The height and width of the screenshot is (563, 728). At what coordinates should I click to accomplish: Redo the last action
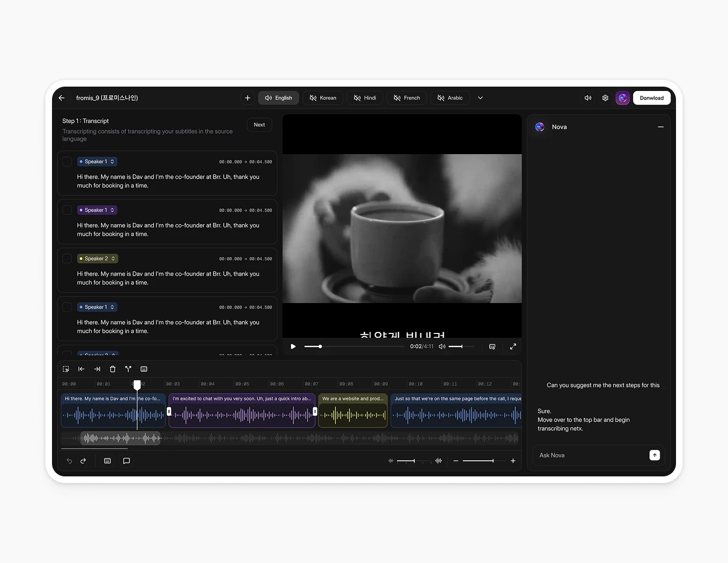click(x=83, y=461)
